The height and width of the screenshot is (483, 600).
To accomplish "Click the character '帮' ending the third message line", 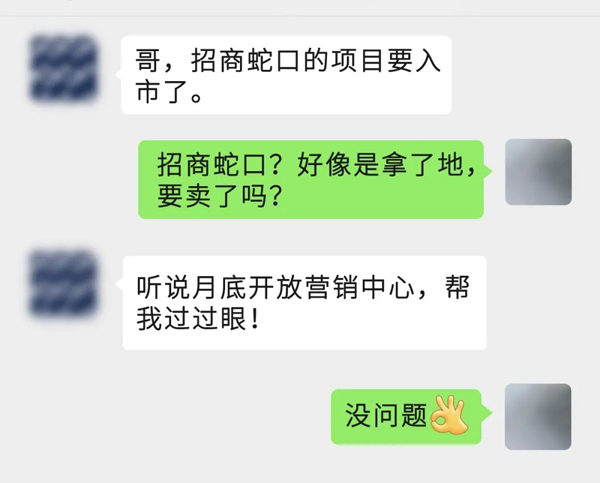I will (457, 287).
